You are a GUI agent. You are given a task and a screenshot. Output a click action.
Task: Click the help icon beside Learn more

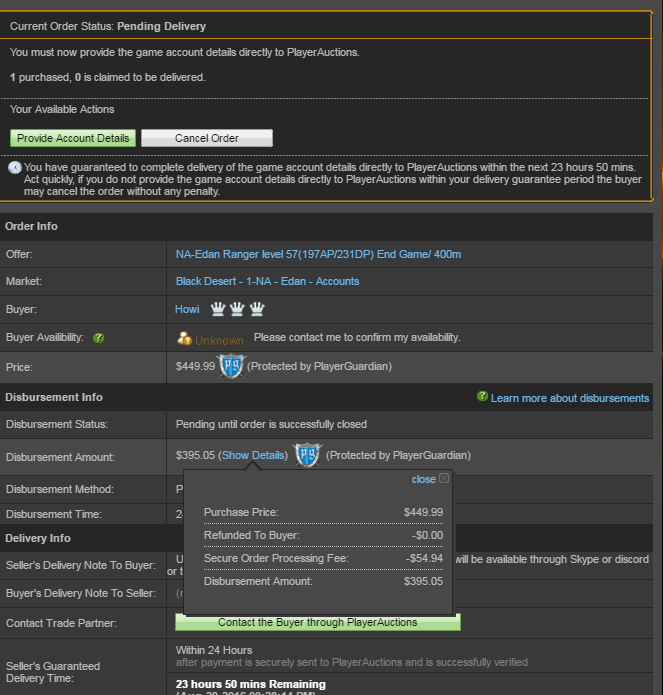click(482, 396)
